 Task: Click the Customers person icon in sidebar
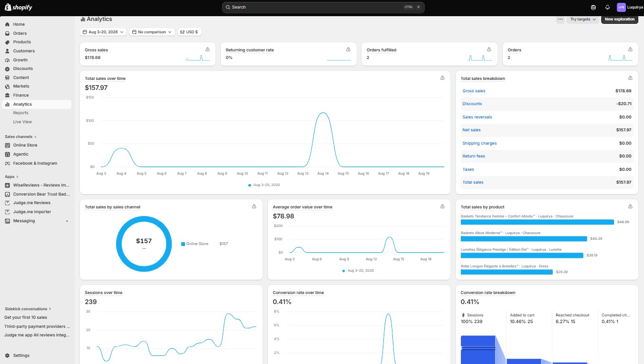click(x=8, y=51)
